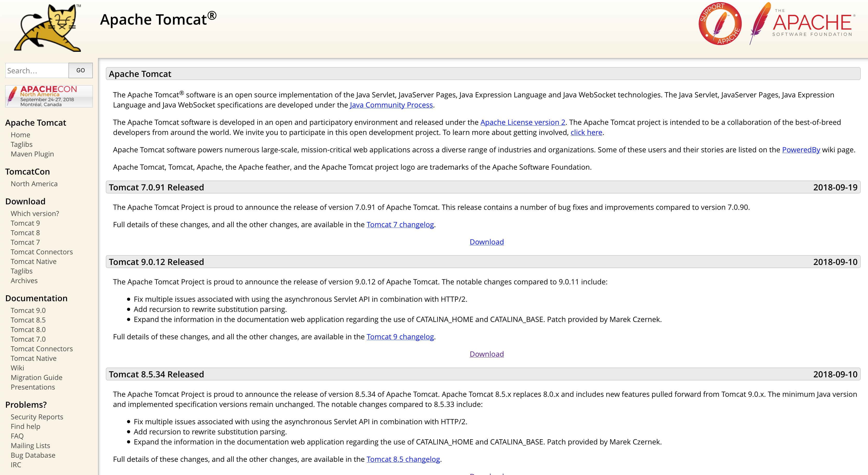Focus the Search input field
Viewport: 868px width, 475px height.
click(37, 70)
